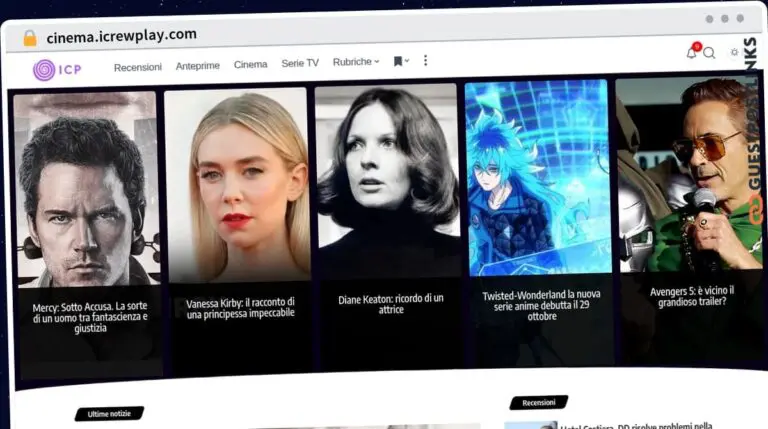This screenshot has height=429, width=768.
Task: Expand the bookmark dropdown in navbar
Action: pyautogui.click(x=400, y=62)
